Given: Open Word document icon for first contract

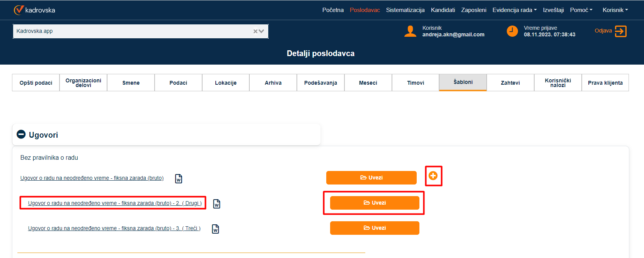Looking at the screenshot, I should [x=179, y=179].
